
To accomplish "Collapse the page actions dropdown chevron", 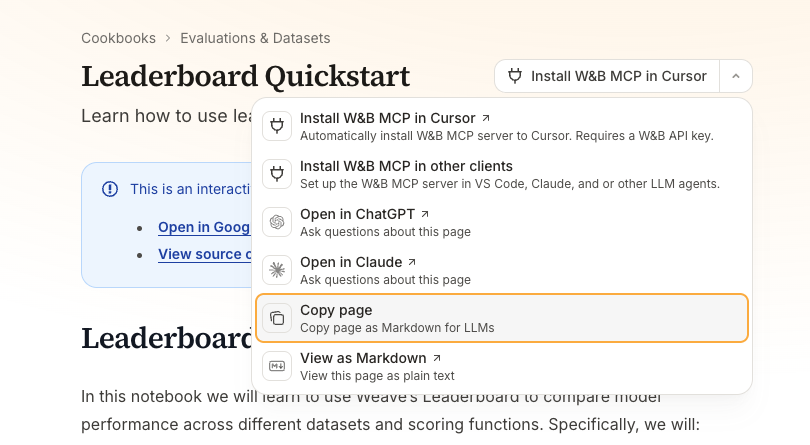I will coord(736,76).
